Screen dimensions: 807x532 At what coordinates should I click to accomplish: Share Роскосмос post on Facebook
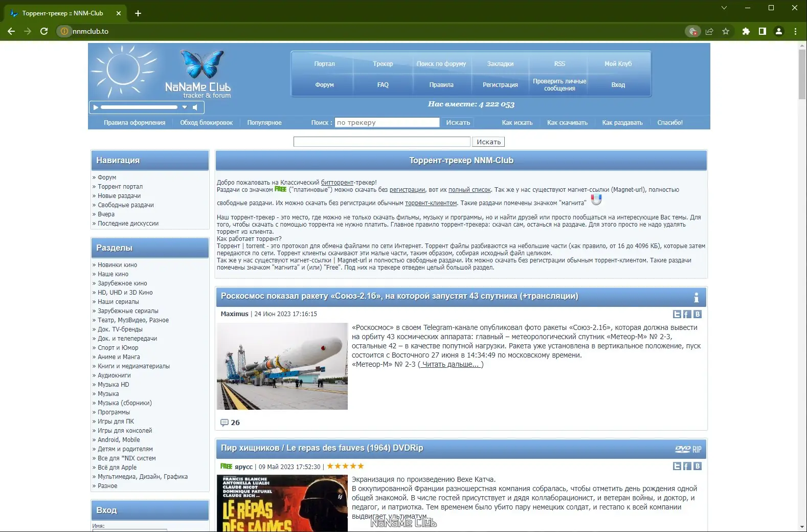pyautogui.click(x=687, y=314)
